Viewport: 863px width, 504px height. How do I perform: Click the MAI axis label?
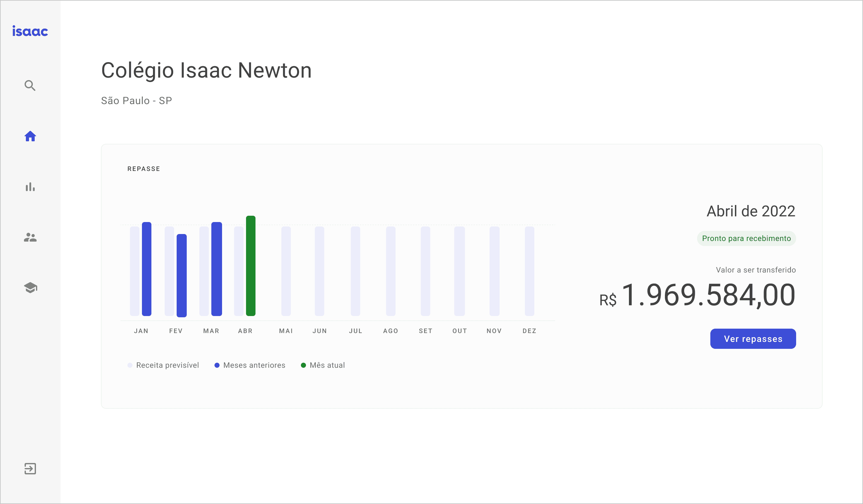coord(286,331)
